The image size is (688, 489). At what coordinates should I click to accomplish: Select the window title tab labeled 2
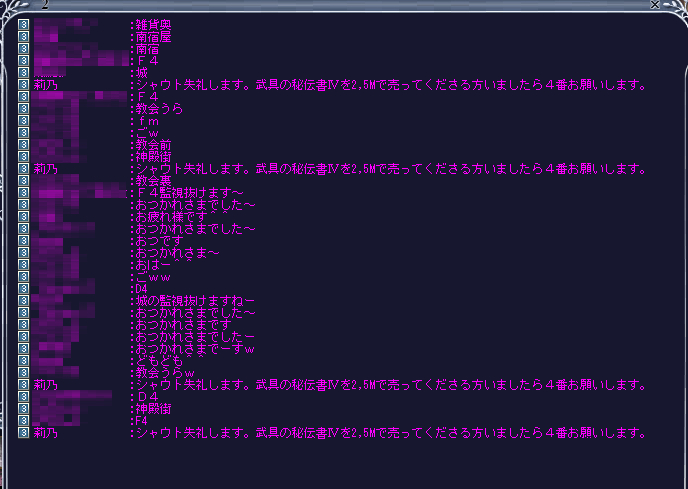click(44, 5)
